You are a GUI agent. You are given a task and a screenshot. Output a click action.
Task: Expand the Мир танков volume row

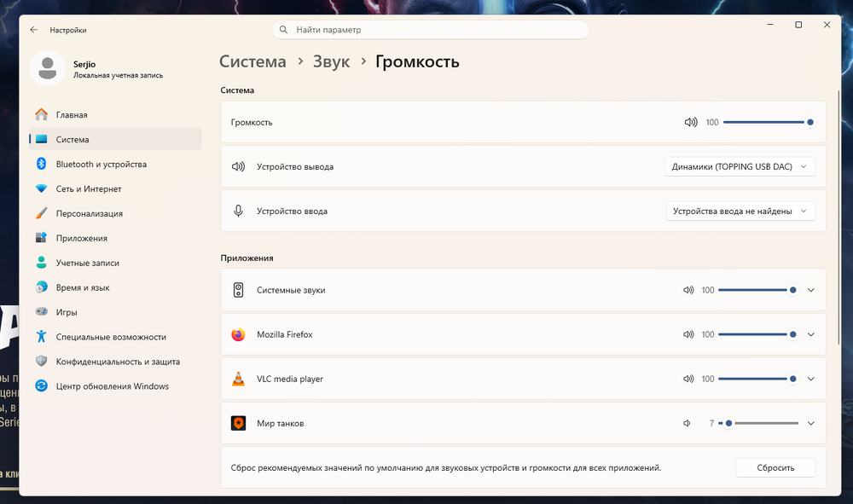click(810, 424)
